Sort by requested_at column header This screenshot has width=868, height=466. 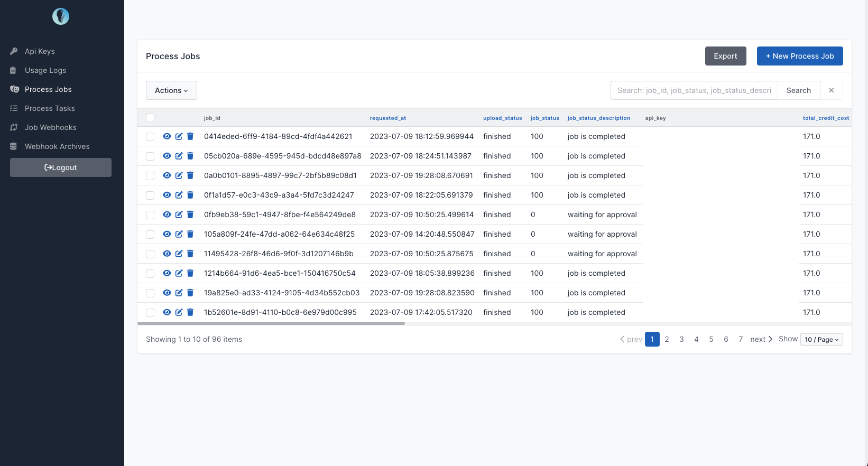[x=387, y=118]
